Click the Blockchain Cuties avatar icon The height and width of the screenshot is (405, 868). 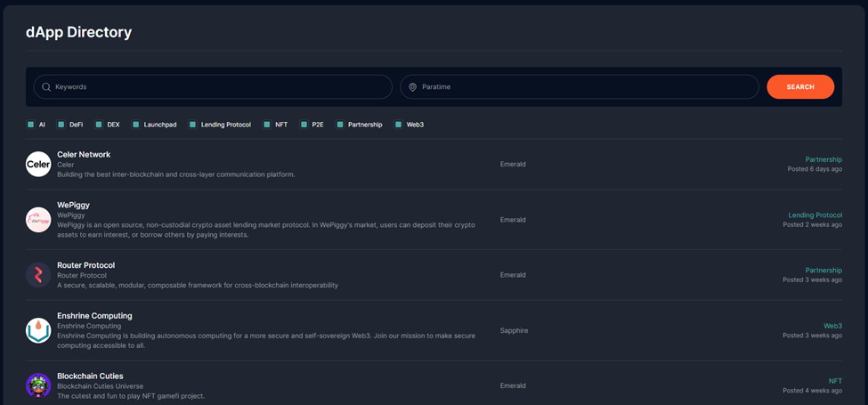[x=38, y=385]
